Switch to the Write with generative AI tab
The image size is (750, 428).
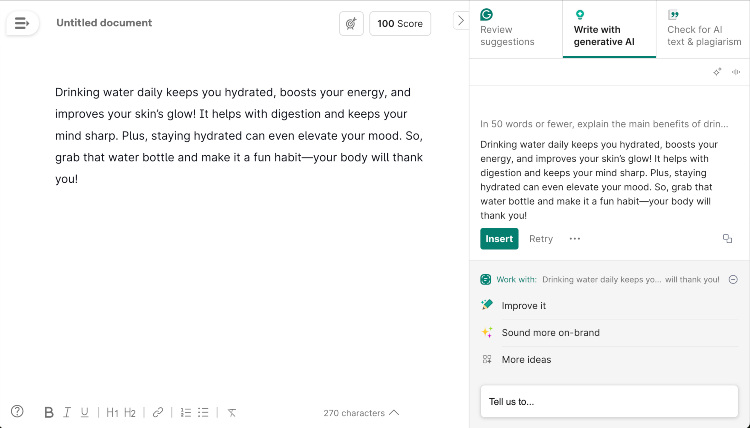pos(609,29)
